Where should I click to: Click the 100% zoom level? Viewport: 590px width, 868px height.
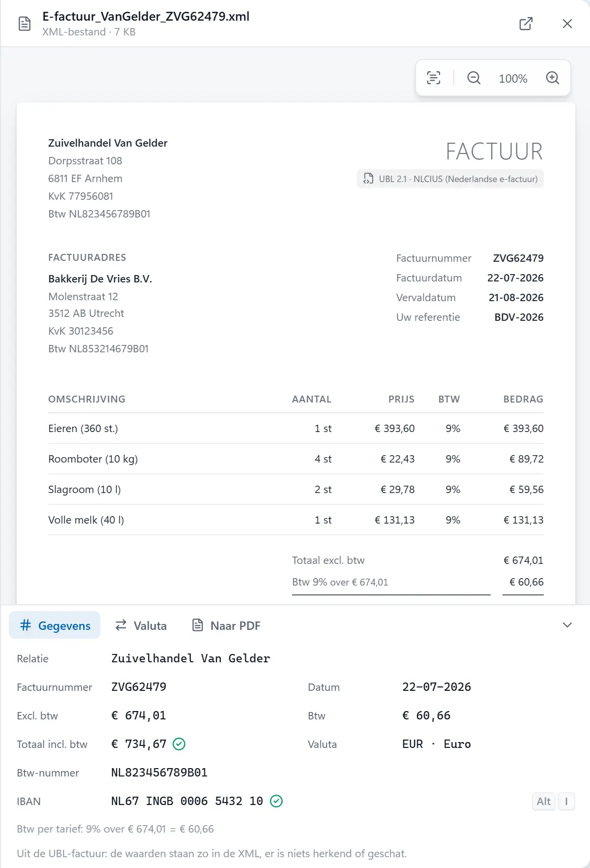pos(513,79)
